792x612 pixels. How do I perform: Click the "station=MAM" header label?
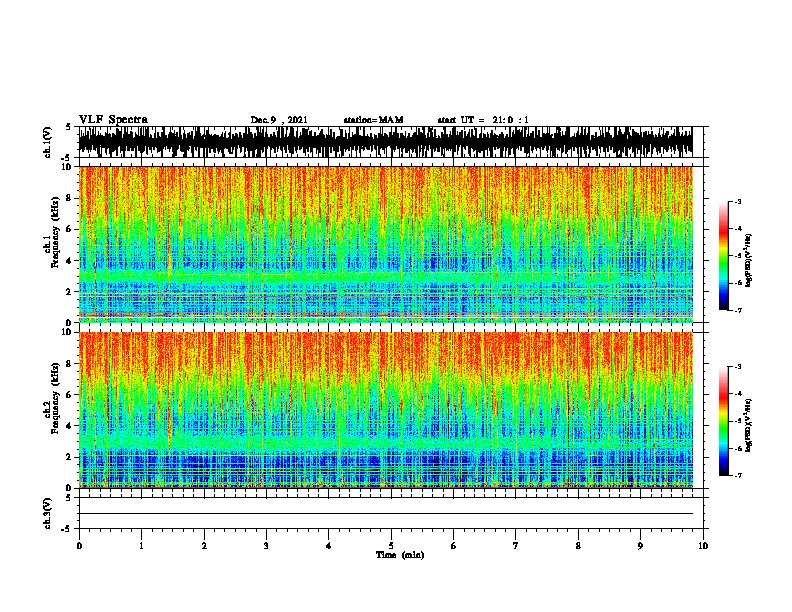tap(373, 120)
